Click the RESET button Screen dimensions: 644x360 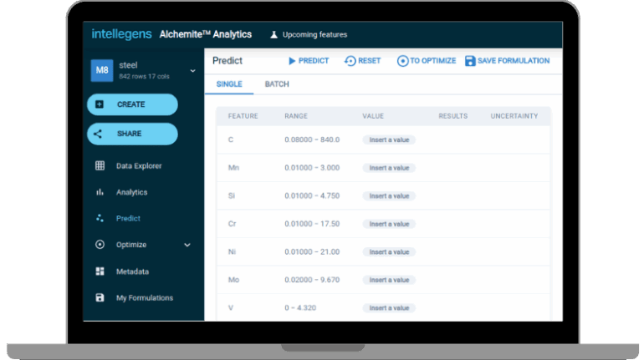362,61
